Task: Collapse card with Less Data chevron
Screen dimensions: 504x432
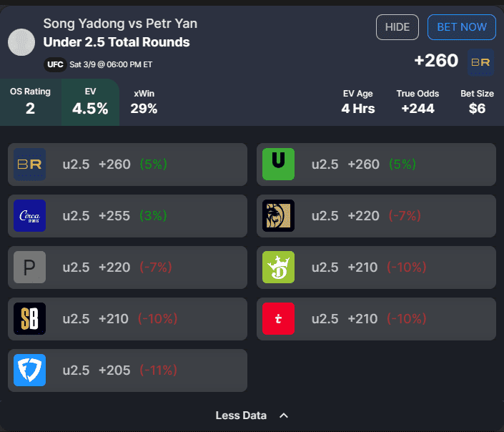Action: 284,416
